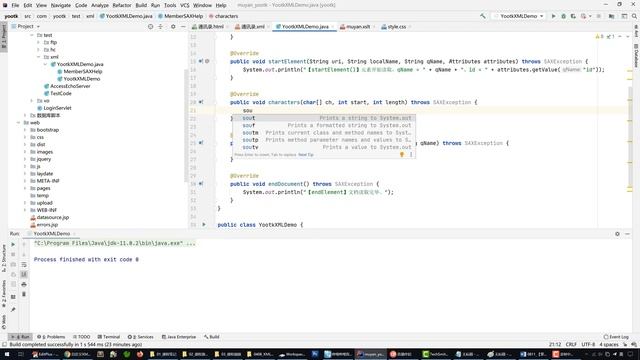Toggle the Web tool window side tab

click(4, 322)
